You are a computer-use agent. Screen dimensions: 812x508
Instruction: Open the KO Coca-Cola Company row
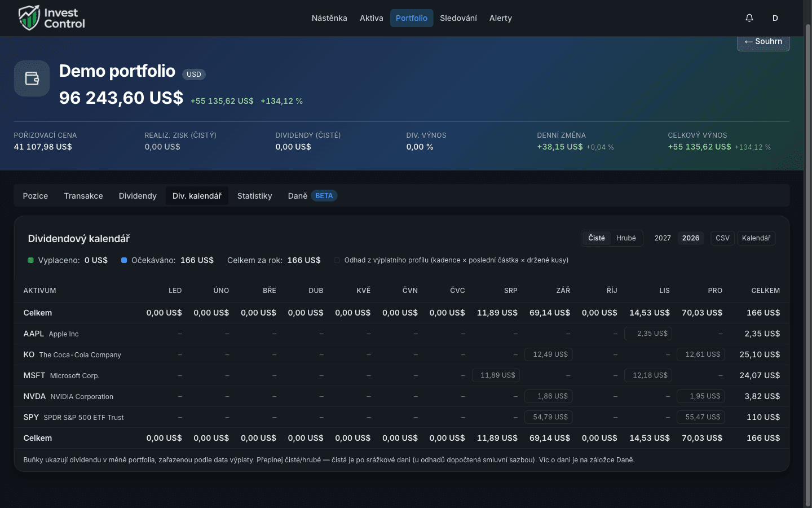[x=401, y=354]
